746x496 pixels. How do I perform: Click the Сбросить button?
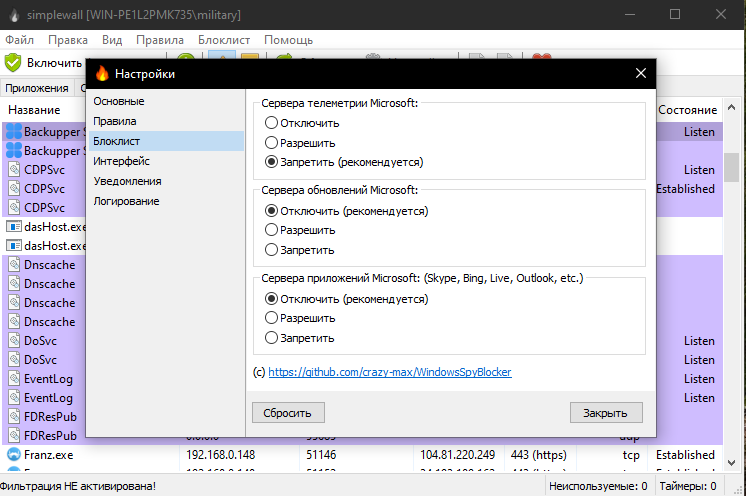tap(288, 413)
